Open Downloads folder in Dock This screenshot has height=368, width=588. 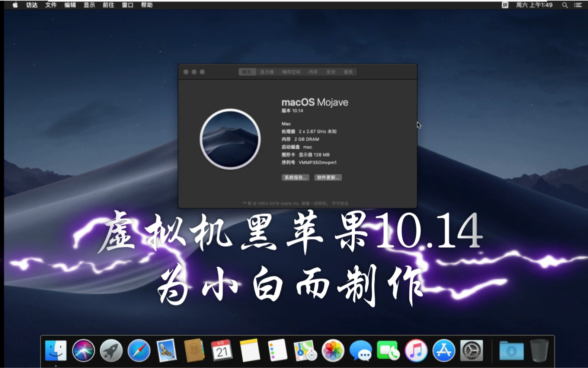(x=511, y=350)
